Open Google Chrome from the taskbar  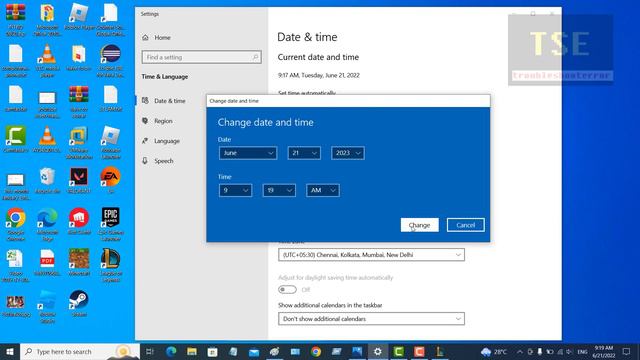click(316, 351)
